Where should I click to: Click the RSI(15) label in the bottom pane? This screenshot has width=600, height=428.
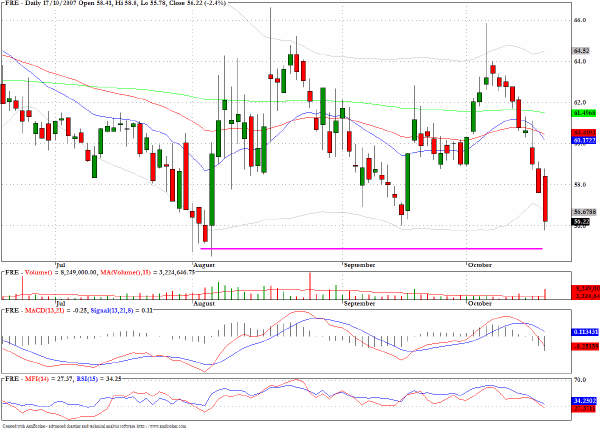87,378
